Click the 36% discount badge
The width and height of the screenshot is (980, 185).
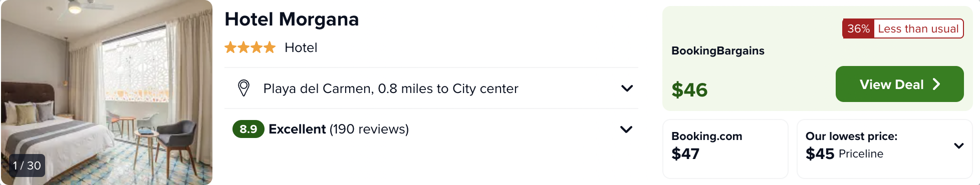point(858,28)
